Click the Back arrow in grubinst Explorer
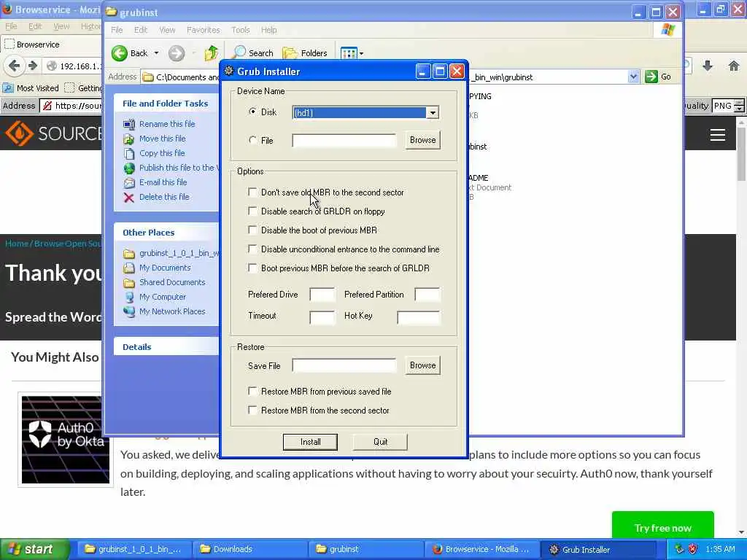The height and width of the screenshot is (560, 747). pos(120,52)
